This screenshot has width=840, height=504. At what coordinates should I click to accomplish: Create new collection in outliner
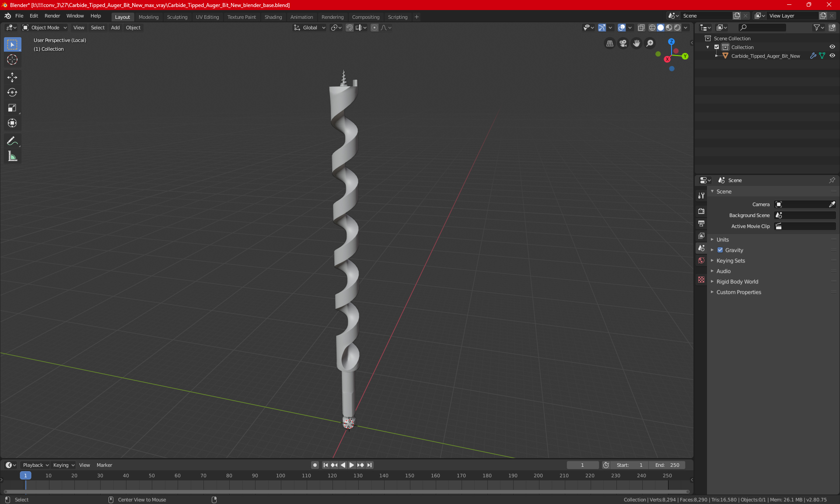point(832,28)
